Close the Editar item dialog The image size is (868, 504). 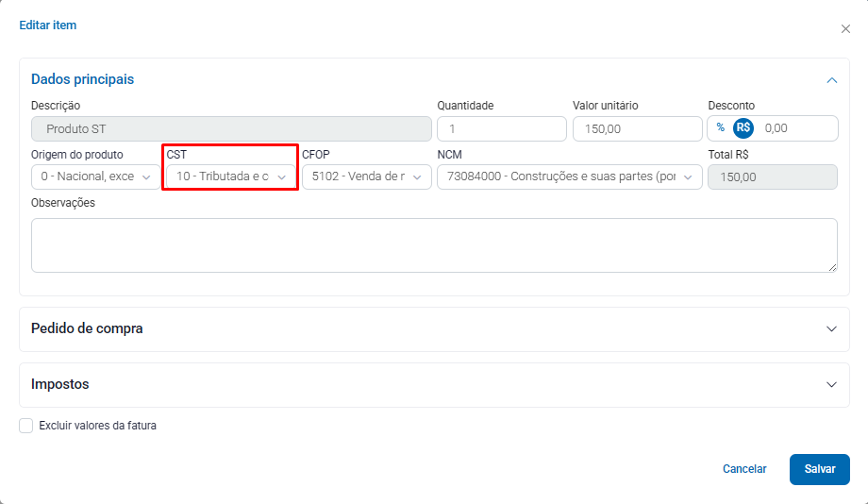[845, 29]
